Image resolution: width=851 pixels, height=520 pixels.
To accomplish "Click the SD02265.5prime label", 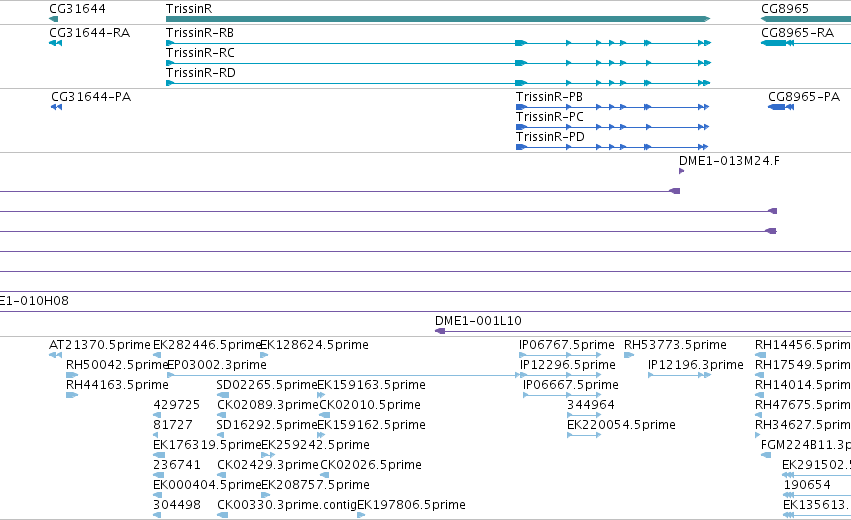I will coord(266,385).
